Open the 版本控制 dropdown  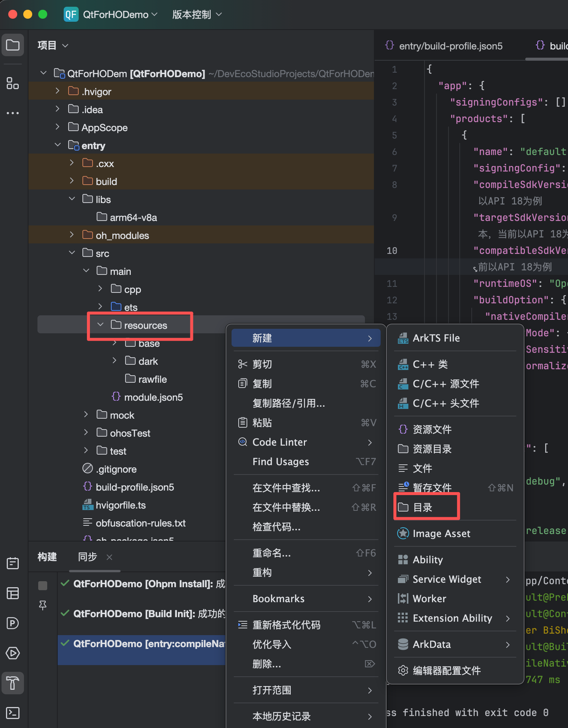point(197,15)
